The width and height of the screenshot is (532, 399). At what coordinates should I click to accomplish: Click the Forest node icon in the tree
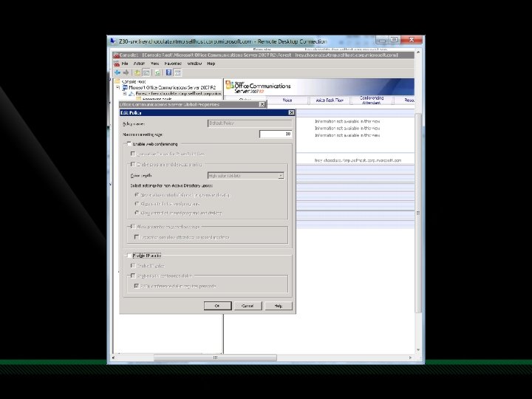coord(131,93)
